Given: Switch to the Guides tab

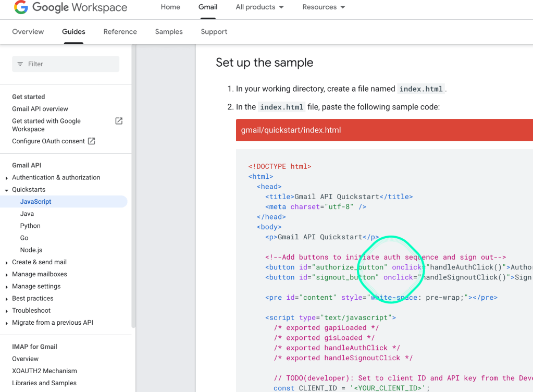Looking at the screenshot, I should pos(73,32).
